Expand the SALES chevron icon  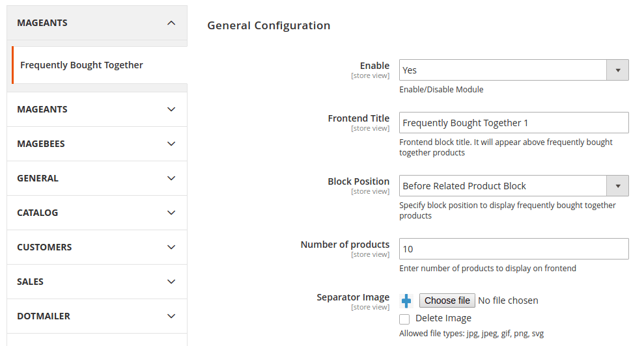coord(171,282)
